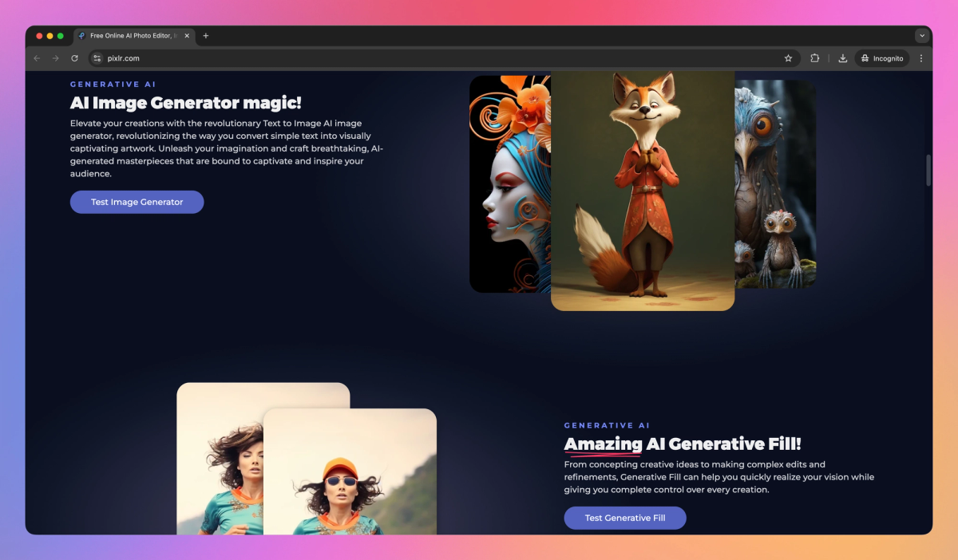Click the Test Image Generator button
This screenshot has height=560, width=958.
(x=137, y=202)
